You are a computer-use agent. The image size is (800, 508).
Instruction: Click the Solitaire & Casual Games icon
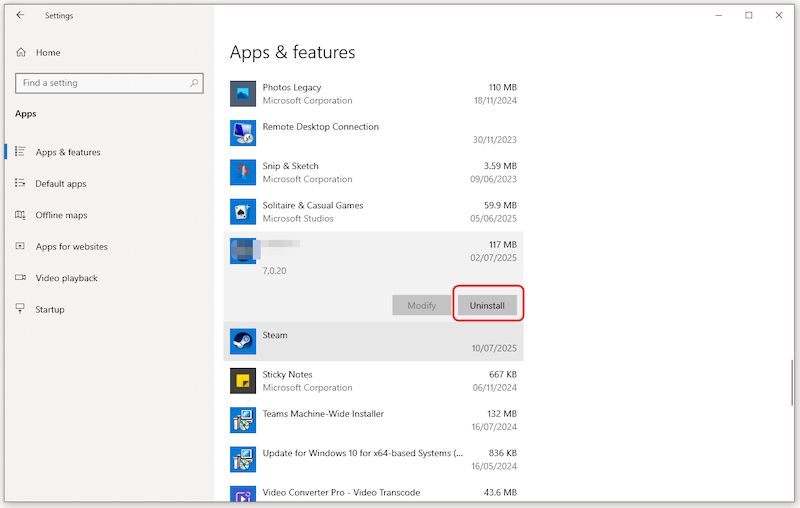(x=243, y=211)
